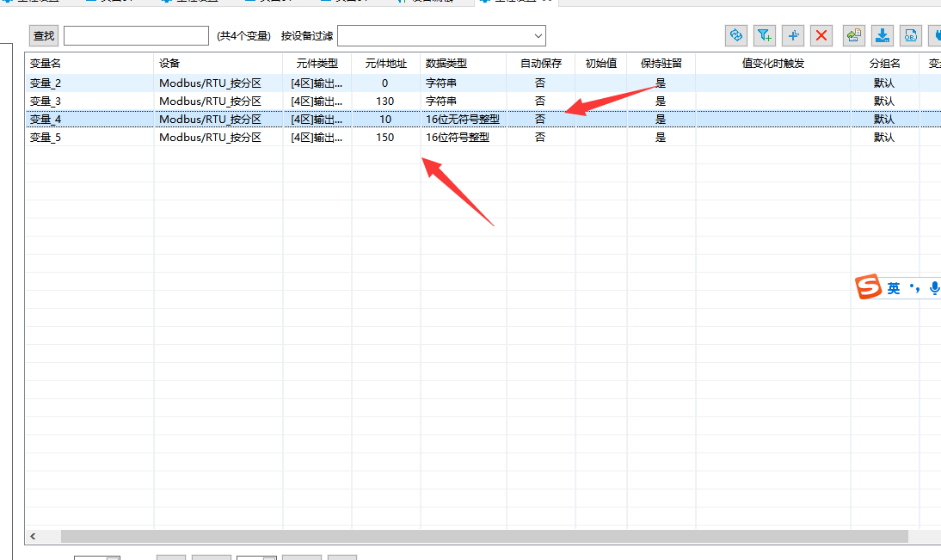Screen dimensions: 941x560
Task: Click the 自动保存 column header
Action: pyautogui.click(x=541, y=64)
